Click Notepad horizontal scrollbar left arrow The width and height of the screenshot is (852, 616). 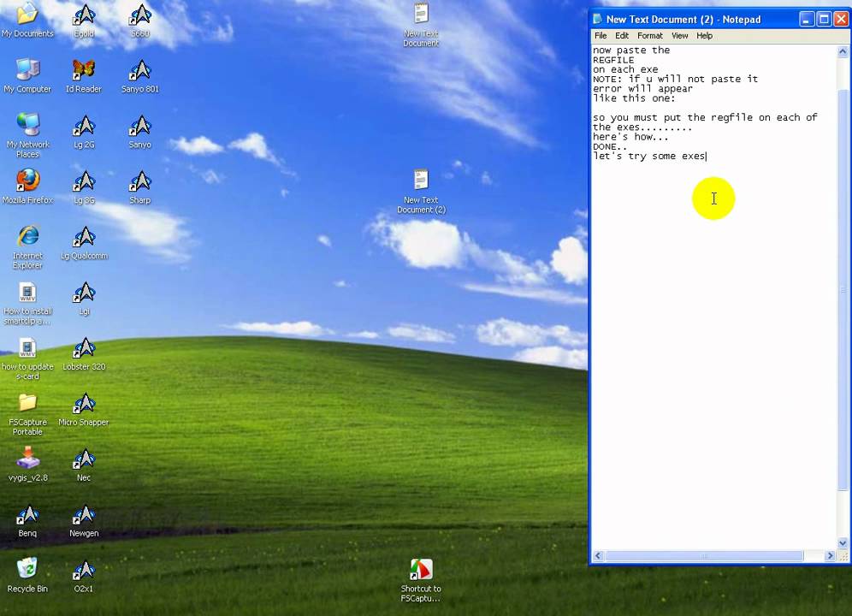[598, 555]
